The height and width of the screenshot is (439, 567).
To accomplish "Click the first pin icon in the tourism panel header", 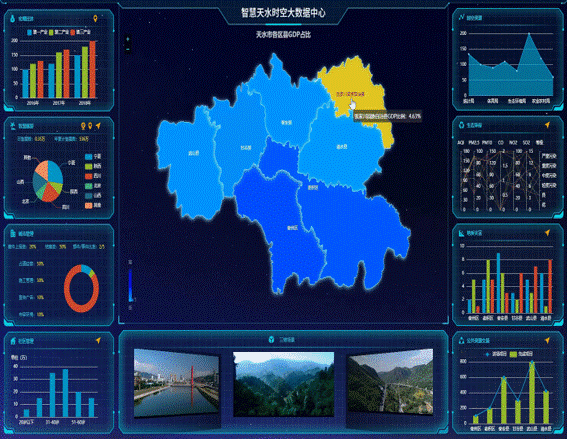I will [x=83, y=126].
